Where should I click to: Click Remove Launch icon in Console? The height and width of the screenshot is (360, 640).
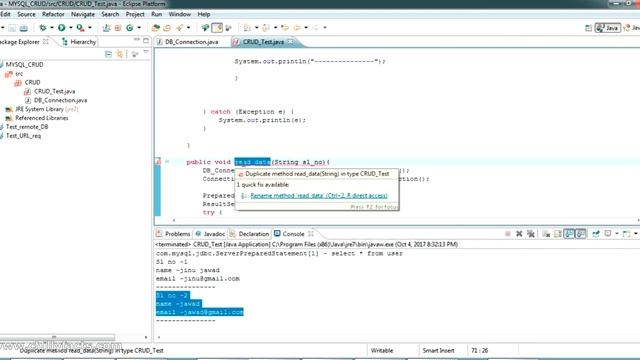(x=519, y=234)
